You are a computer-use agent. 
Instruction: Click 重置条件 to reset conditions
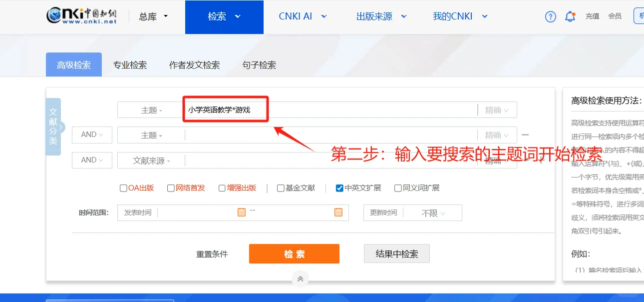point(212,254)
